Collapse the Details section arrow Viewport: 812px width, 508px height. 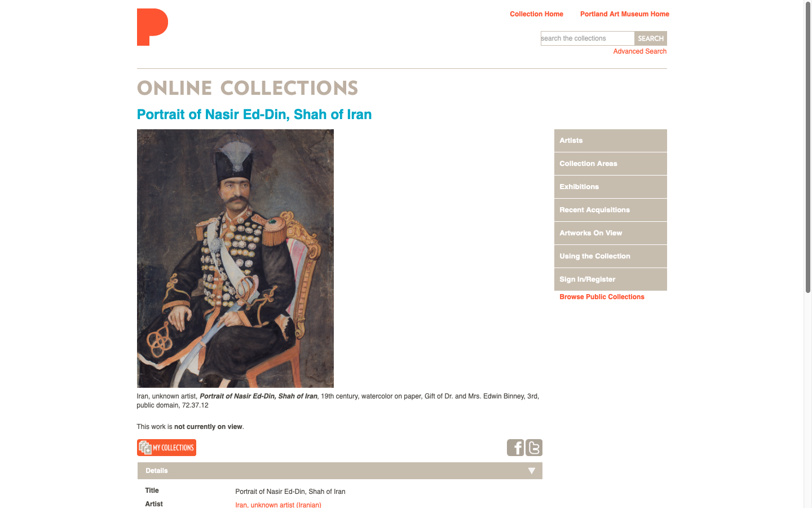pos(531,471)
